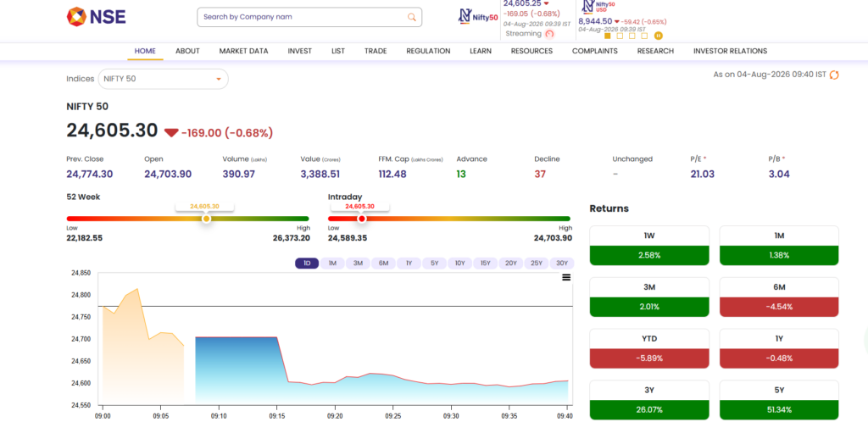This screenshot has height=433, width=868.
Task: Click the 3M returns card
Action: 649,297
